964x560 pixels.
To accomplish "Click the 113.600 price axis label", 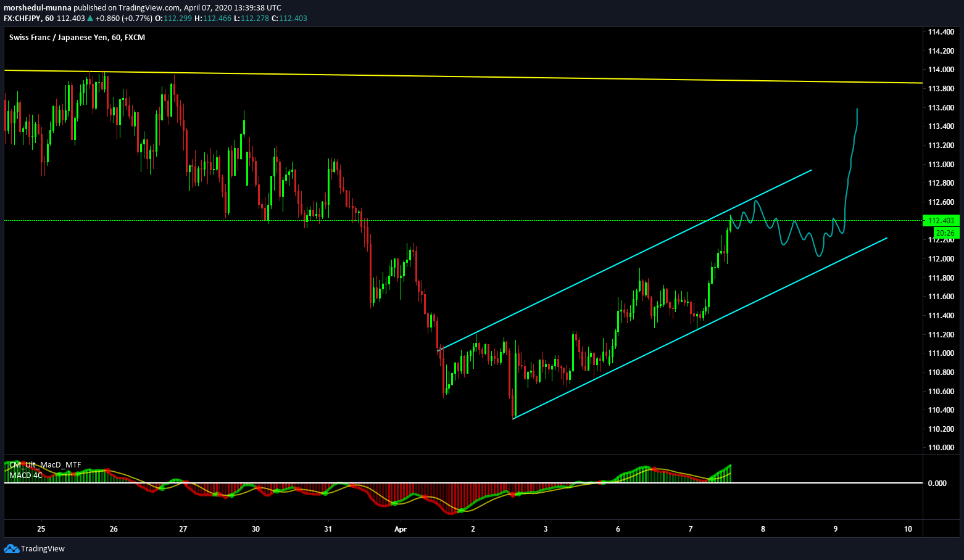I will [941, 108].
